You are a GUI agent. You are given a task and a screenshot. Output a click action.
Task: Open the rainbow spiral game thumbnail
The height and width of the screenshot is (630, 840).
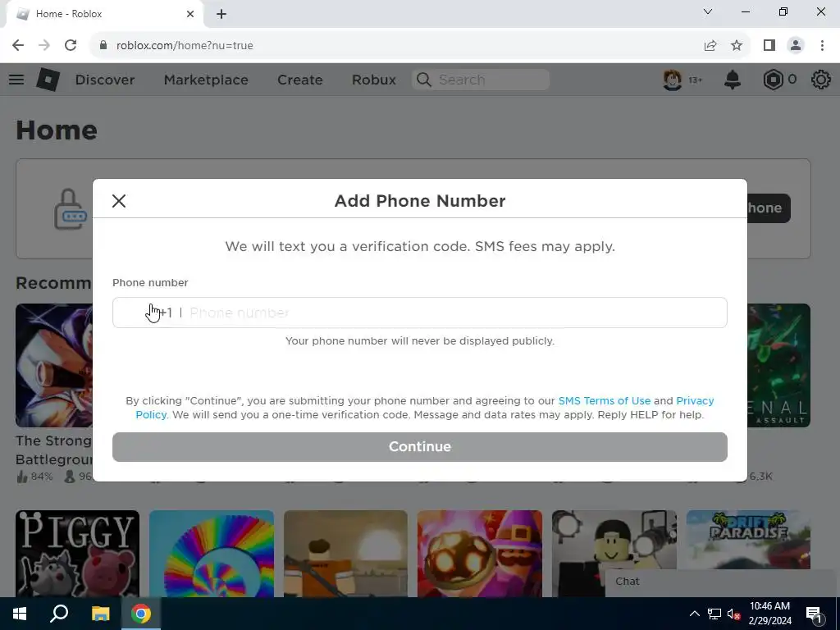point(212,554)
